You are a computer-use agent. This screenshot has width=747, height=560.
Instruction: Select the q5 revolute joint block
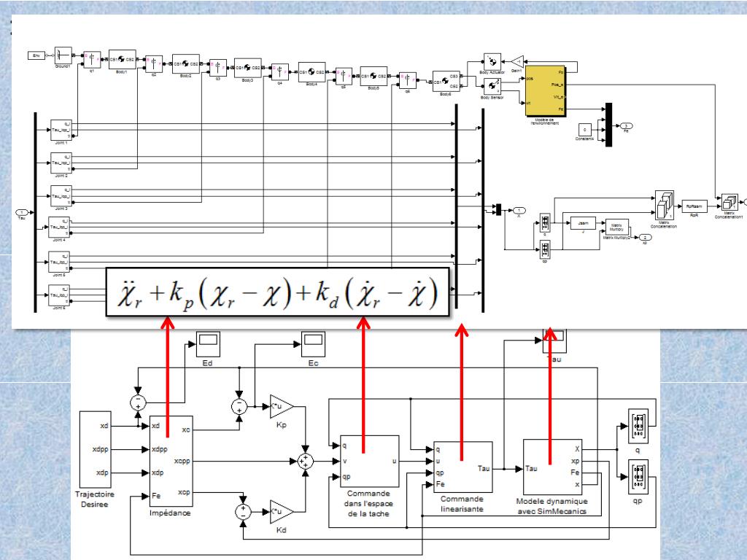coord(344,76)
